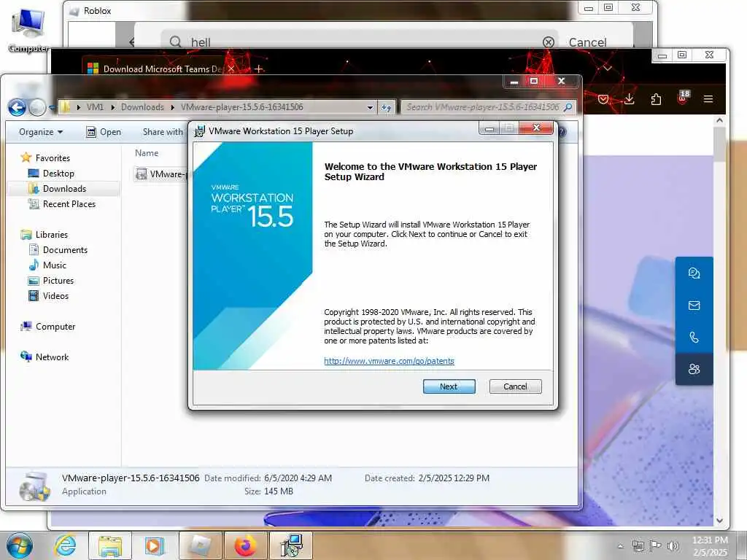Open the Organize dropdown menu
The width and height of the screenshot is (747, 560).
[41, 132]
